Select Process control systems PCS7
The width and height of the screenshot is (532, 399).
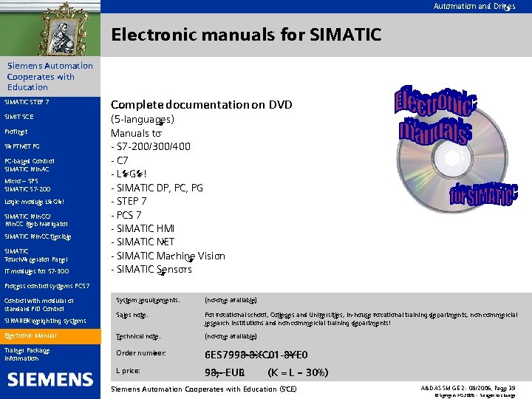(x=47, y=286)
